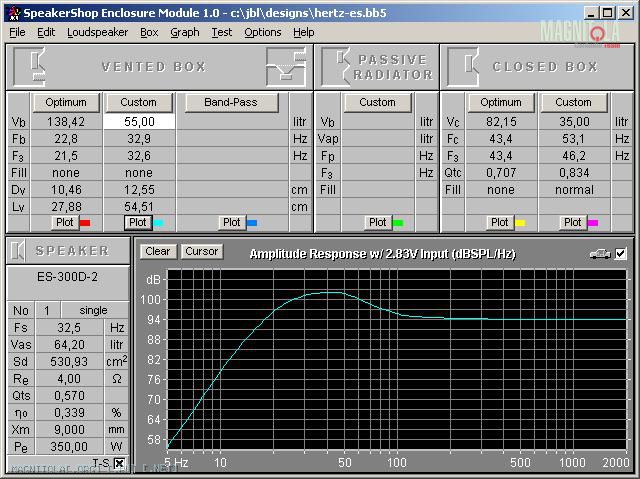
Task: Click the cyan plot color swatch
Action: click(158, 223)
